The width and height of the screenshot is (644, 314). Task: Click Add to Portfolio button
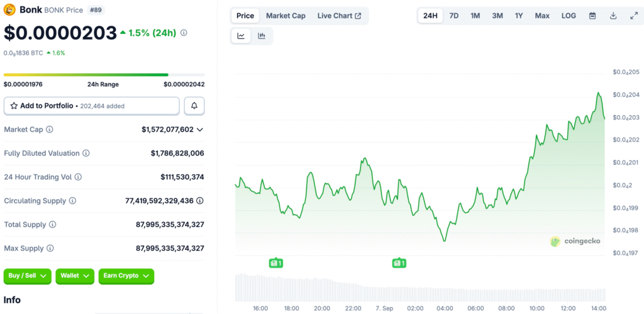[x=92, y=106]
